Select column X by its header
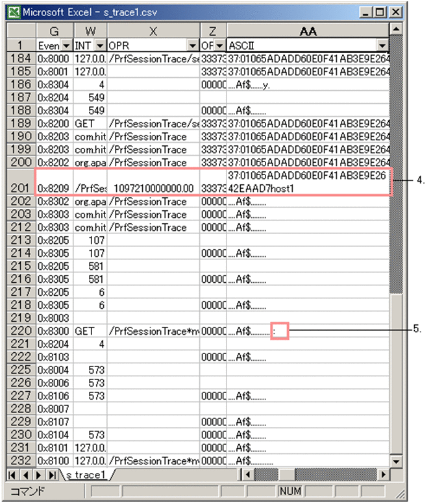 coord(153,31)
